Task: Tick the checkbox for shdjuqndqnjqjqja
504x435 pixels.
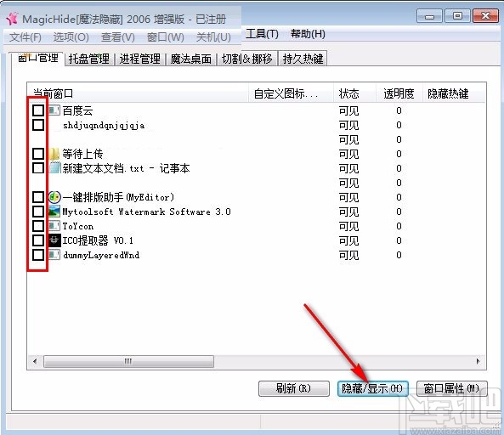Action: point(38,125)
